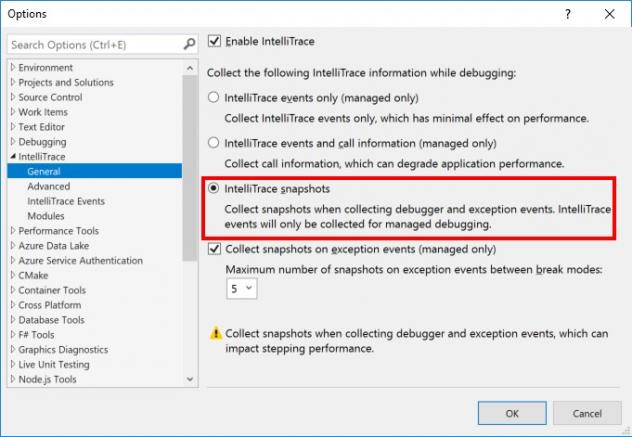This screenshot has width=632, height=437.
Task: Click the warning triangle icon
Action: [x=215, y=333]
